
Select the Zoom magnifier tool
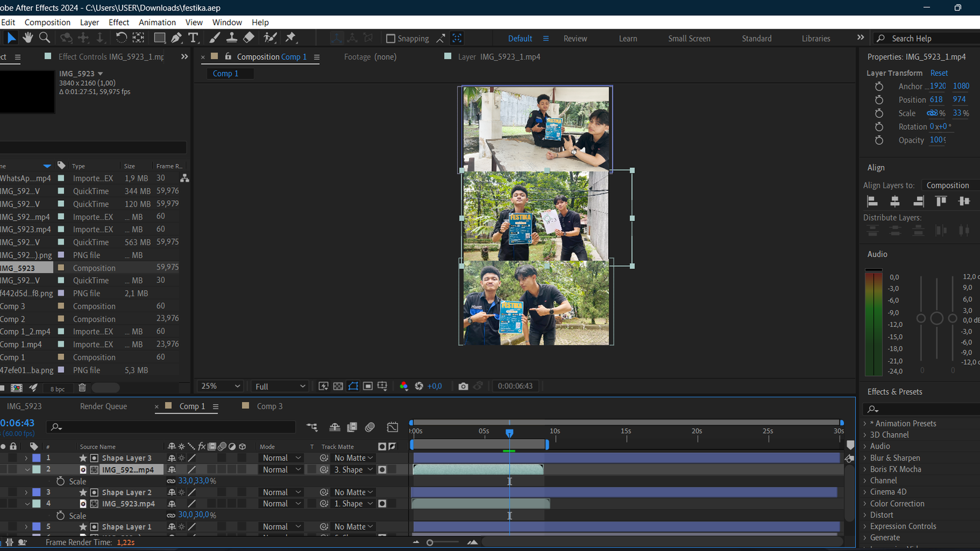click(x=45, y=38)
